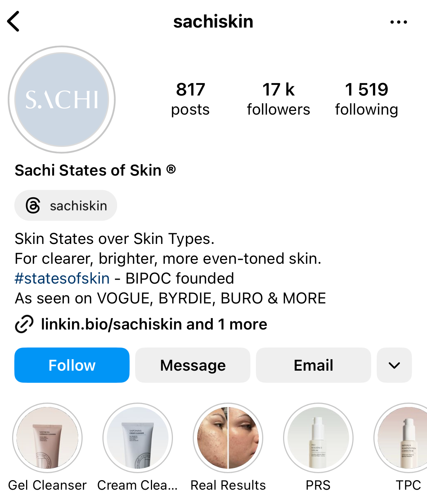Screen dimensions: 427x504
Task: Open the Sachi profile picture
Action: [x=62, y=100]
